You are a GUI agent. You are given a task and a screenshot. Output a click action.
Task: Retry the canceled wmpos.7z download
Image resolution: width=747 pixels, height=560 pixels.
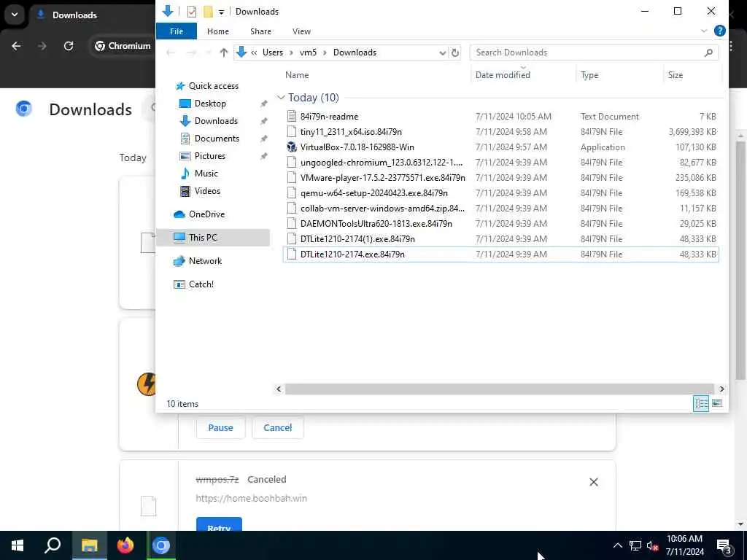[219, 524]
